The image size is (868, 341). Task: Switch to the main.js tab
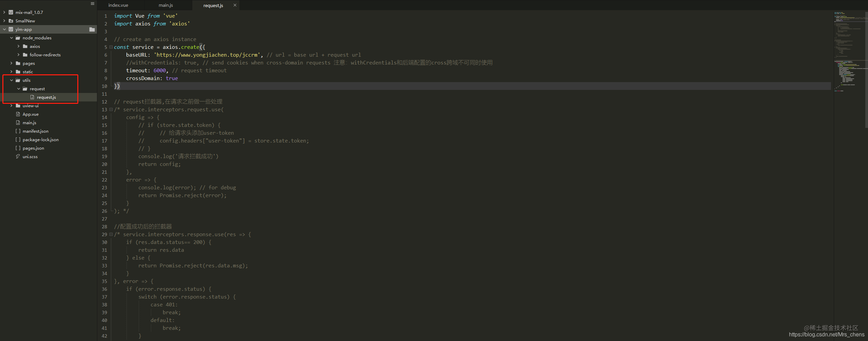click(x=165, y=5)
